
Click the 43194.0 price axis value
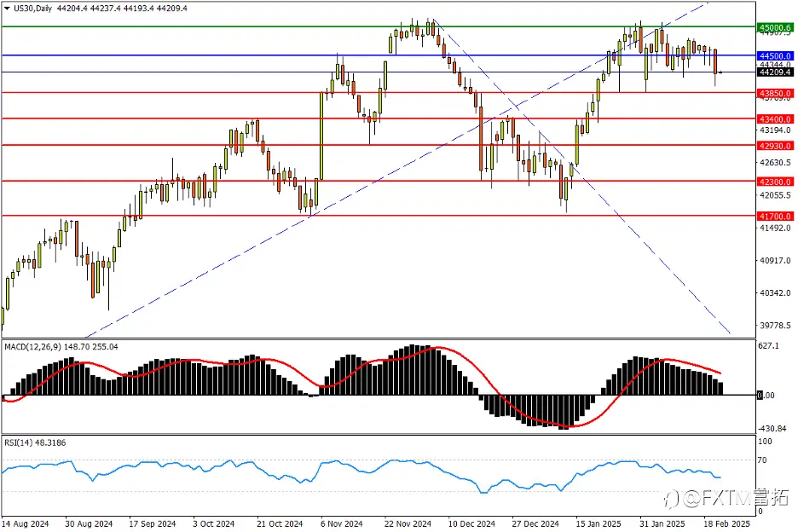775,130
